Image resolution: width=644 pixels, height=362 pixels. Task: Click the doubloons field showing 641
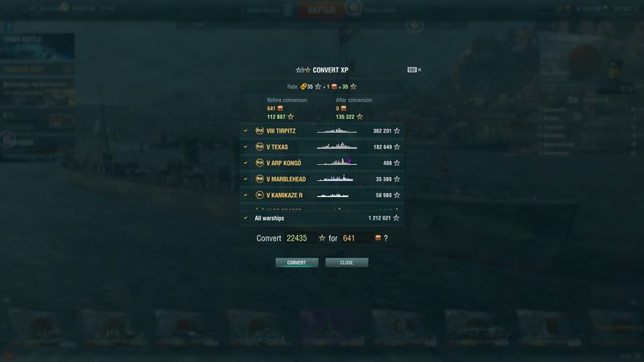coord(357,238)
